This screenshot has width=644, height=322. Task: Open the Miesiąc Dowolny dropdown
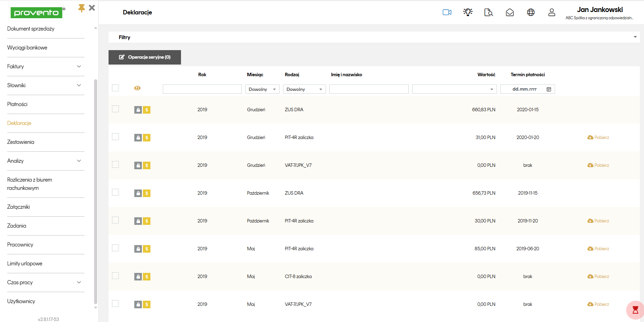(x=262, y=89)
